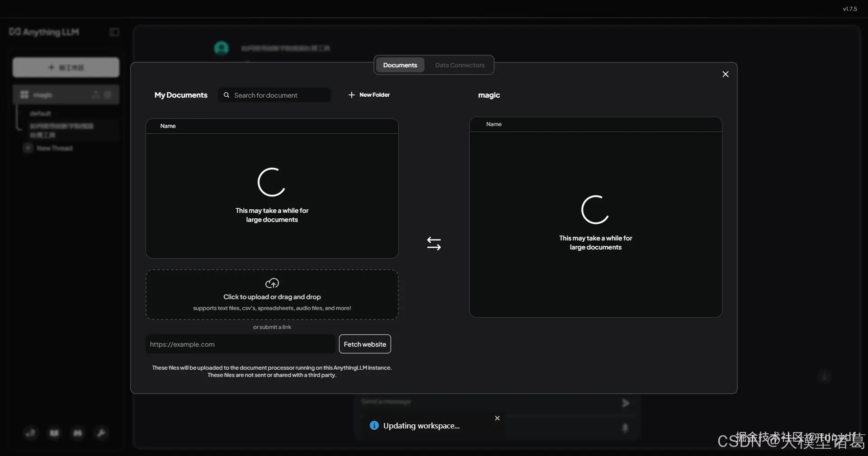The width and height of the screenshot is (868, 456).
Task: Click the Fetch website button
Action: click(x=365, y=344)
